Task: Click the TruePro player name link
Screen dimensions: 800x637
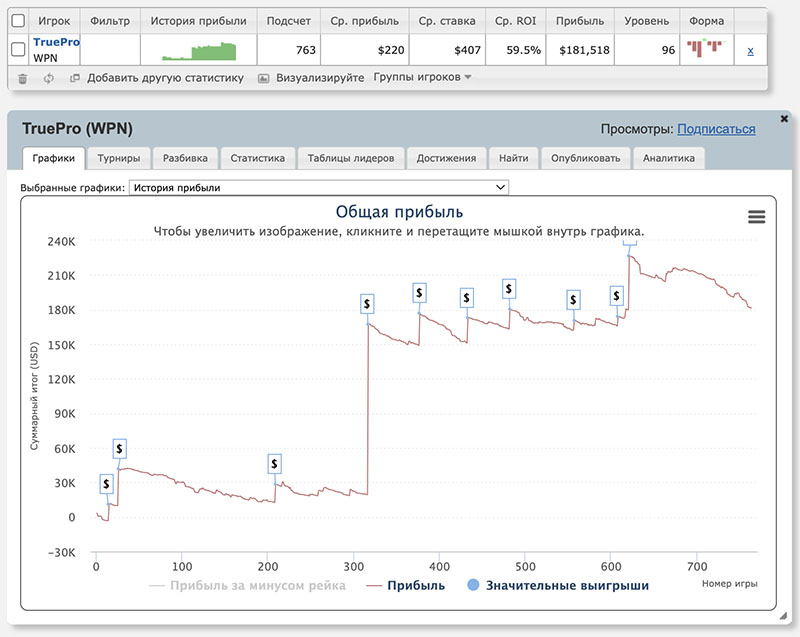Action: tap(56, 42)
